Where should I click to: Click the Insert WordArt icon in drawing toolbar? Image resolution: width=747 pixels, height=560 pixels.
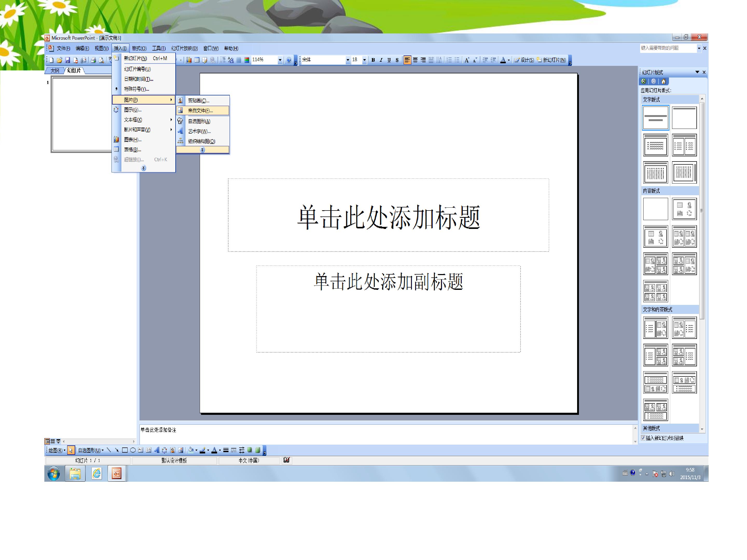[156, 450]
